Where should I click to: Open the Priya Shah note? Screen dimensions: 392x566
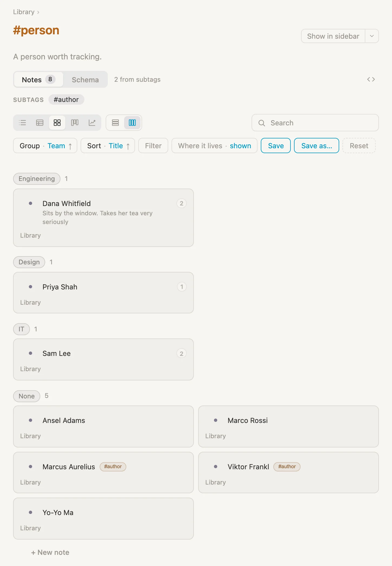103,293
